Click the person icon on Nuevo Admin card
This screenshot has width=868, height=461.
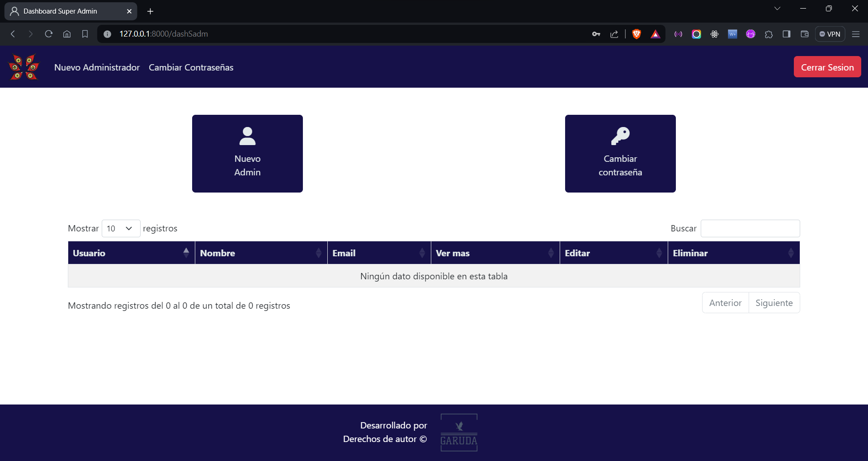pyautogui.click(x=247, y=136)
